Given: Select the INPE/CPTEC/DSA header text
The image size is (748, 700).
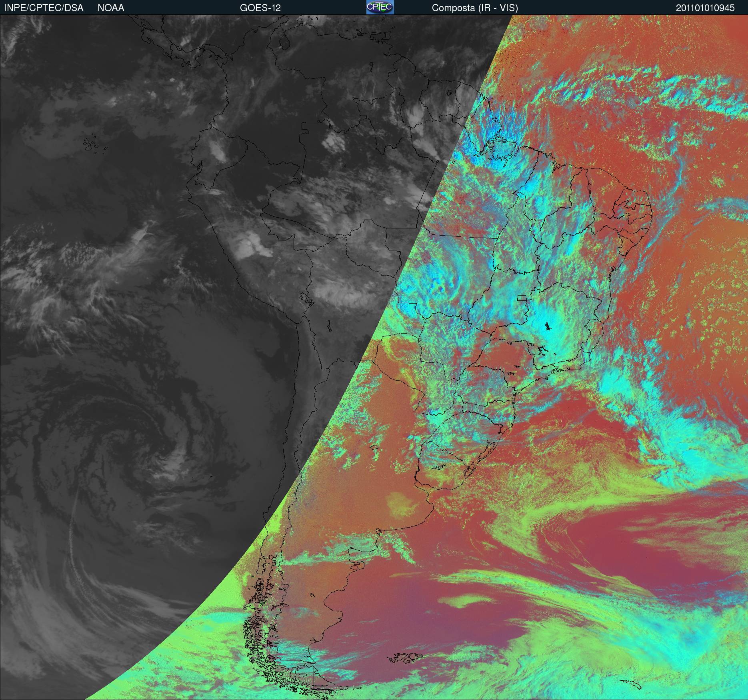Looking at the screenshot, I should [x=44, y=8].
